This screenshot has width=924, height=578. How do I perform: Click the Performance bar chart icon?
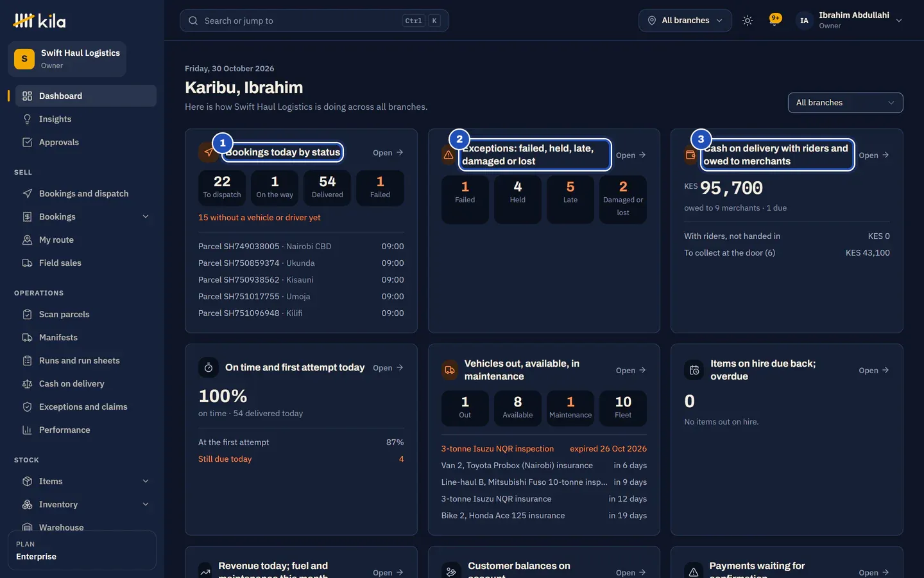(x=27, y=430)
